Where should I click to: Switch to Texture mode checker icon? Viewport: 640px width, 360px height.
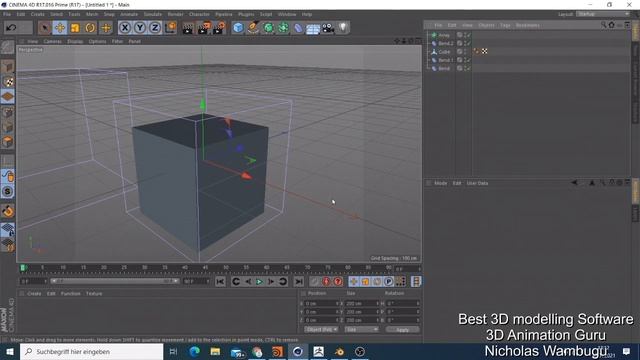(x=8, y=81)
